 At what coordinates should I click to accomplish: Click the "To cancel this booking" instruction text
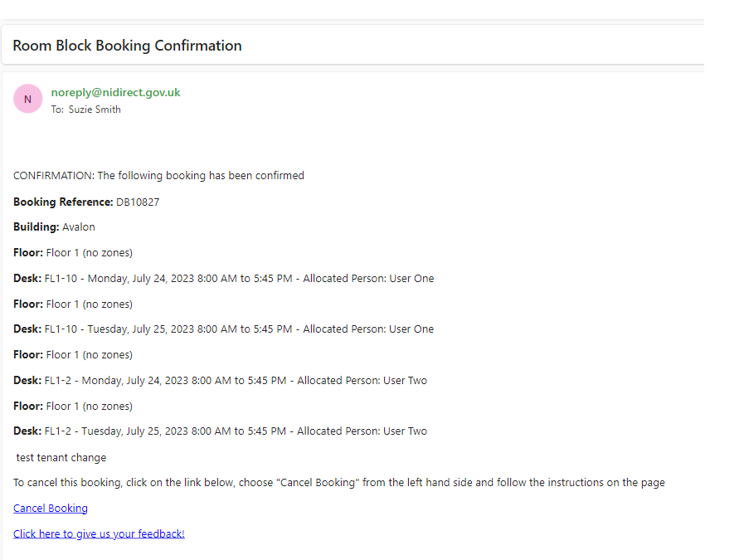click(338, 483)
